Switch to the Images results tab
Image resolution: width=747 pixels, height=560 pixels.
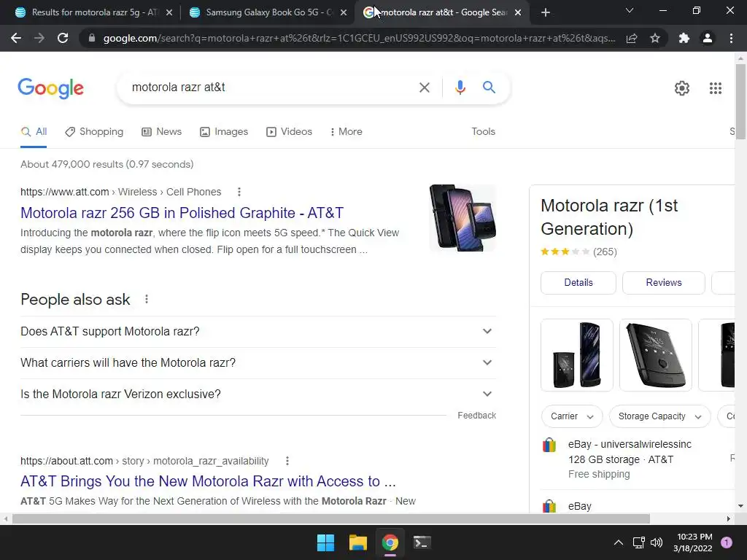tap(224, 132)
